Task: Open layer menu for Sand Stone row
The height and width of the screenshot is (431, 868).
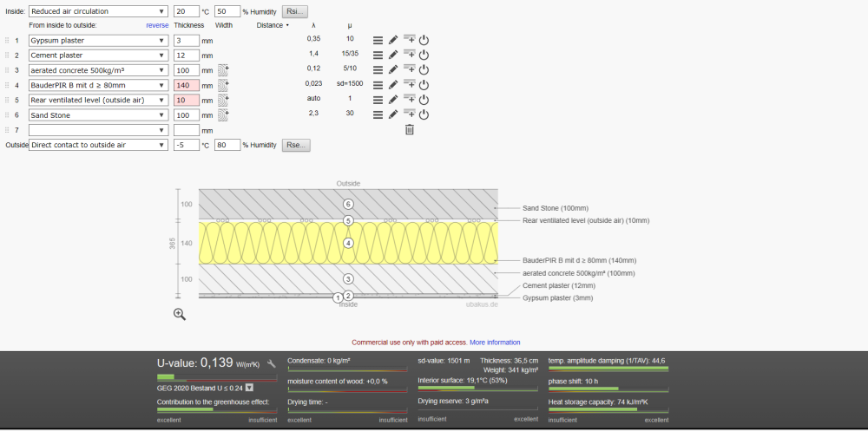Action: point(378,115)
